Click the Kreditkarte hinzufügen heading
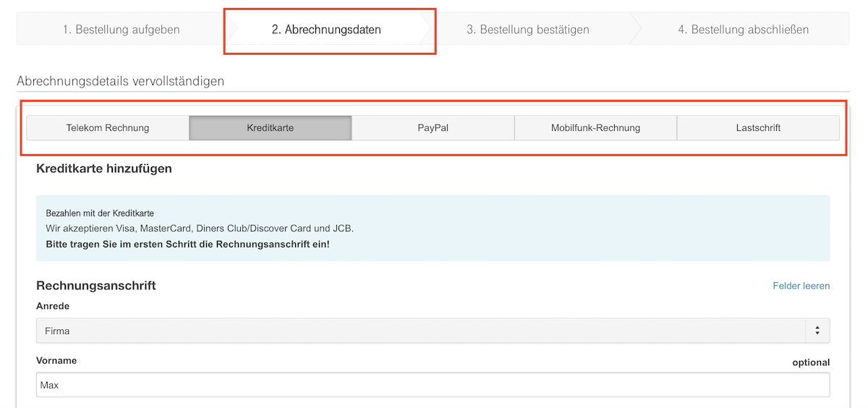Image resolution: width=868 pixels, height=408 pixels. coord(104,169)
